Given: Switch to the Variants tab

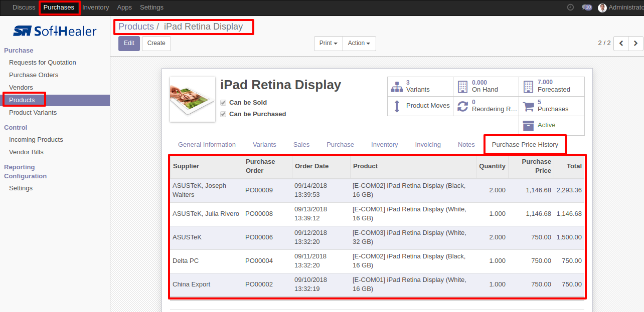Looking at the screenshot, I should pyautogui.click(x=264, y=145).
